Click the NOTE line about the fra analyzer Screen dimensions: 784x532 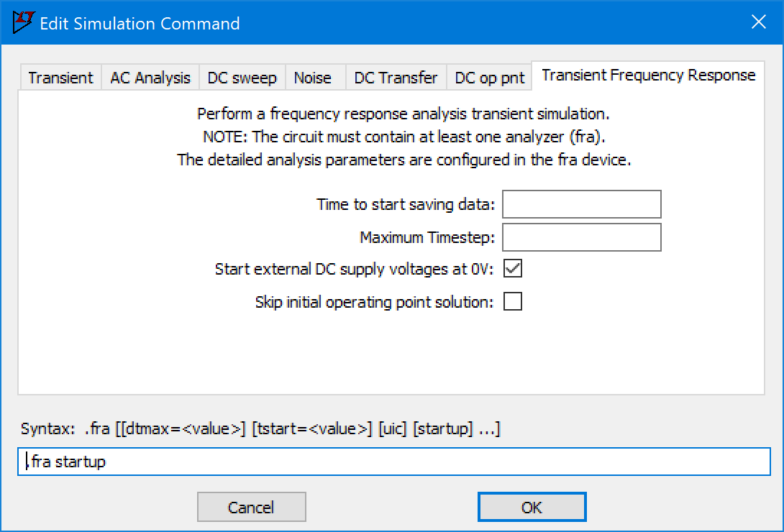(404, 137)
